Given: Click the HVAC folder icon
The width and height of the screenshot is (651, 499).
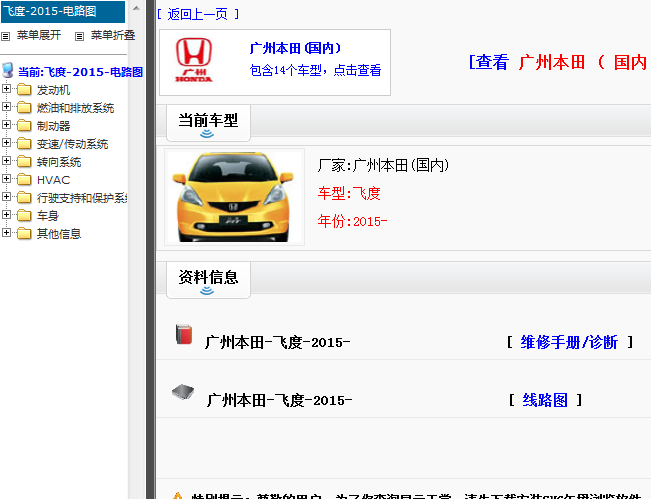Looking at the screenshot, I should pyautogui.click(x=24, y=179).
